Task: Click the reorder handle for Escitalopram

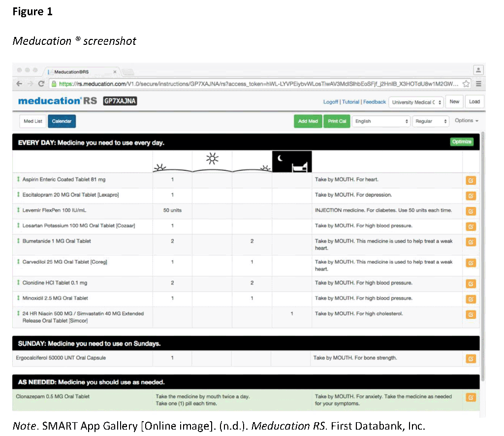Action: [18, 195]
